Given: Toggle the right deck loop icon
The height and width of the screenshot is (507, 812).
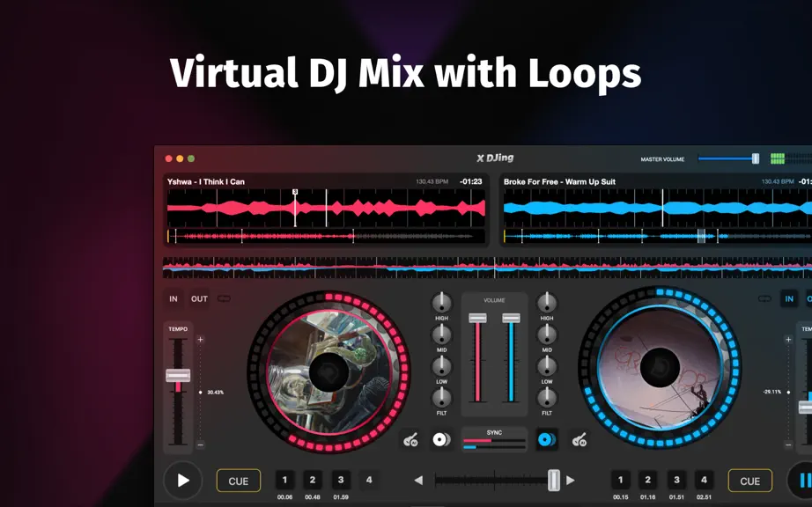Looking at the screenshot, I should pos(764,298).
